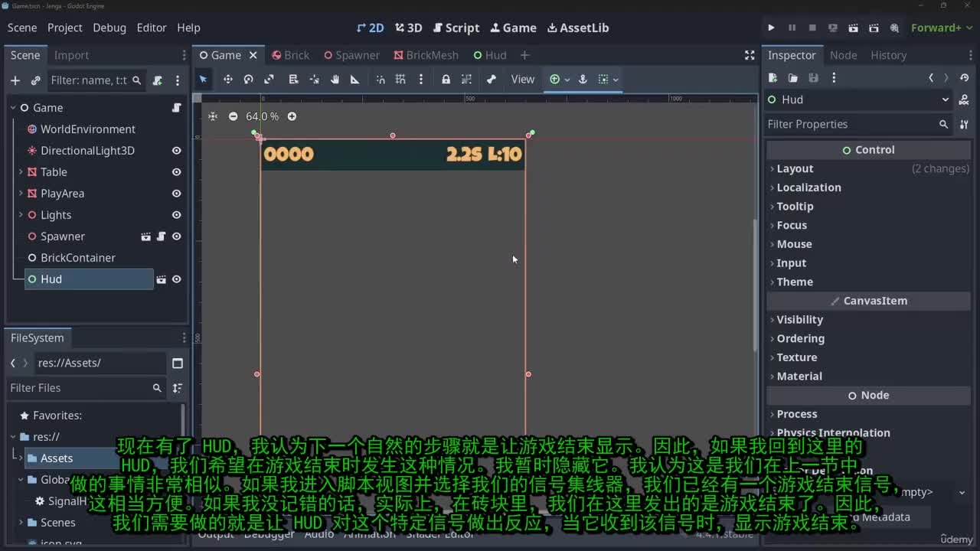Run the project with play button
Screen dimensions: 980x551
pyautogui.click(x=771, y=28)
